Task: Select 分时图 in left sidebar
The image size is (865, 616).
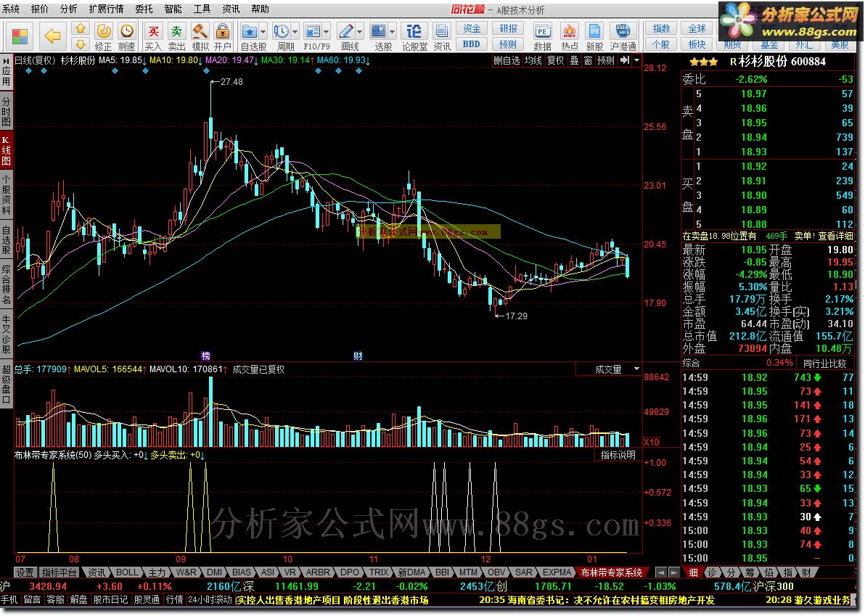Action: pyautogui.click(x=6, y=112)
